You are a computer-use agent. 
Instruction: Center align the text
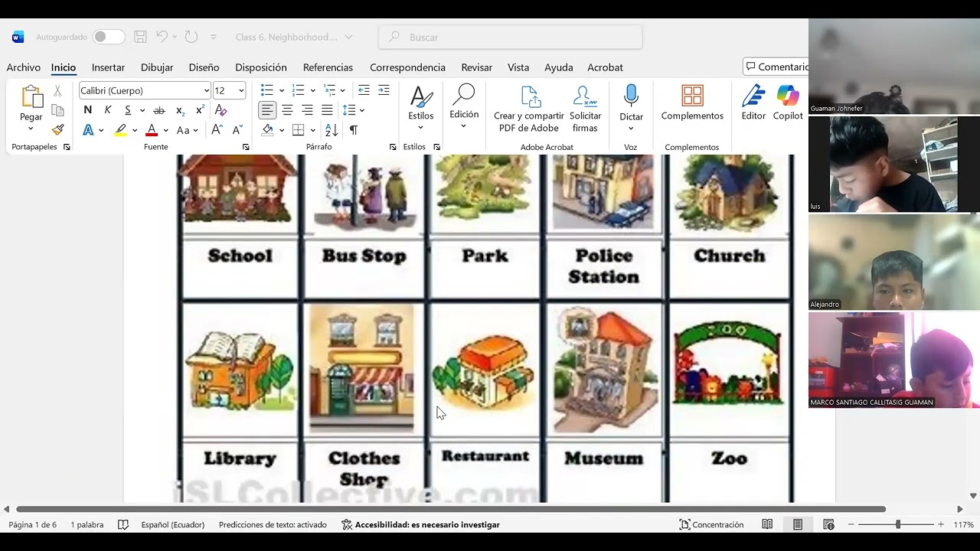click(x=287, y=110)
